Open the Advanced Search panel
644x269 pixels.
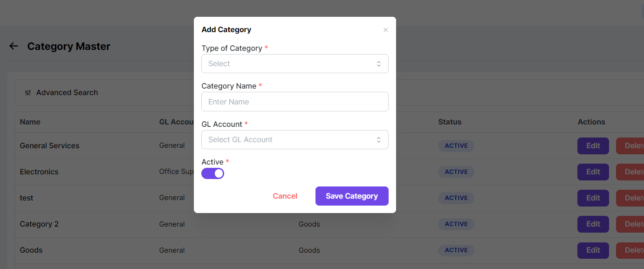click(x=67, y=93)
